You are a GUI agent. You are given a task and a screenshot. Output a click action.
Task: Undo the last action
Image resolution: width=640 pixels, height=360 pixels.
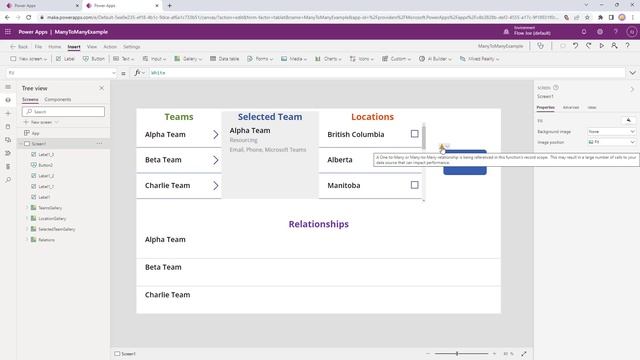pos(575,46)
